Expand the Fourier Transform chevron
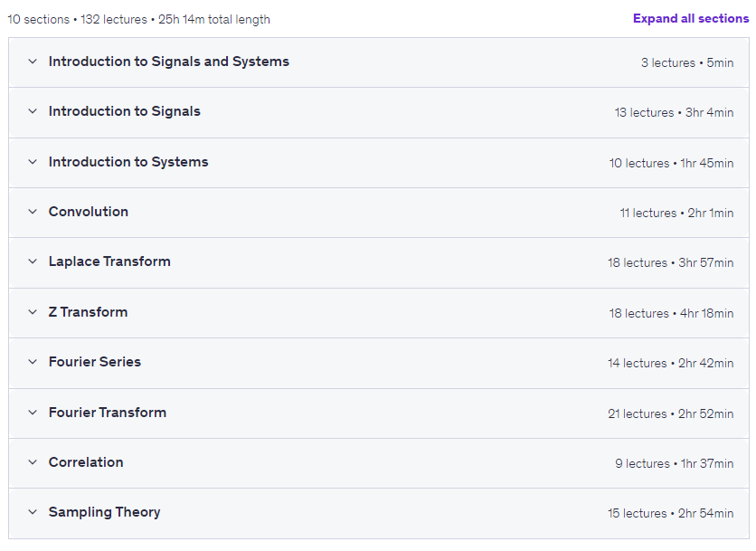Screen dimensions: 756x551 click(33, 413)
